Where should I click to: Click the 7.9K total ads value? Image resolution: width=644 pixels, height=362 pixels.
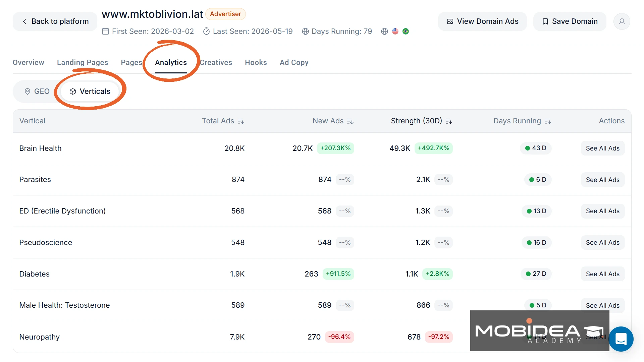(237, 337)
